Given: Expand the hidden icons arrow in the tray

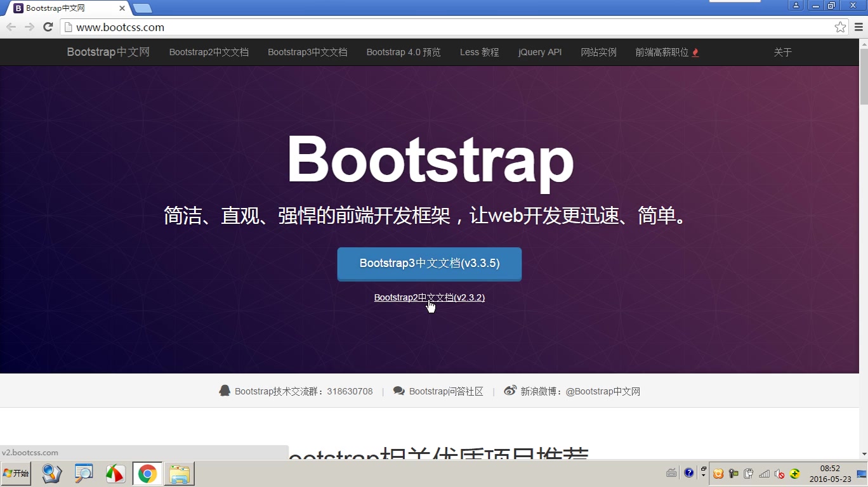Looking at the screenshot, I should coord(703,476).
